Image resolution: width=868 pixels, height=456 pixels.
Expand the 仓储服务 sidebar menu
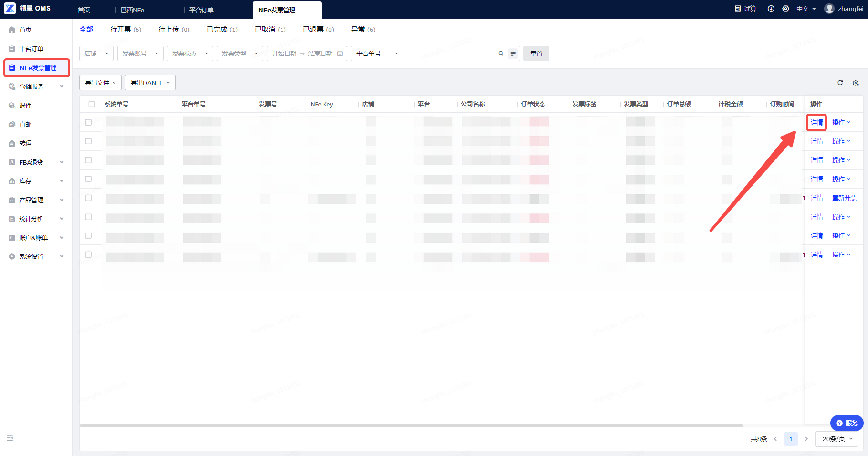pyautogui.click(x=62, y=86)
